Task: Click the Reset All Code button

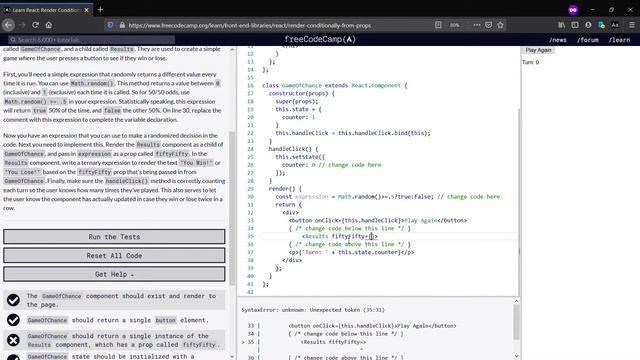Action: tap(114, 256)
